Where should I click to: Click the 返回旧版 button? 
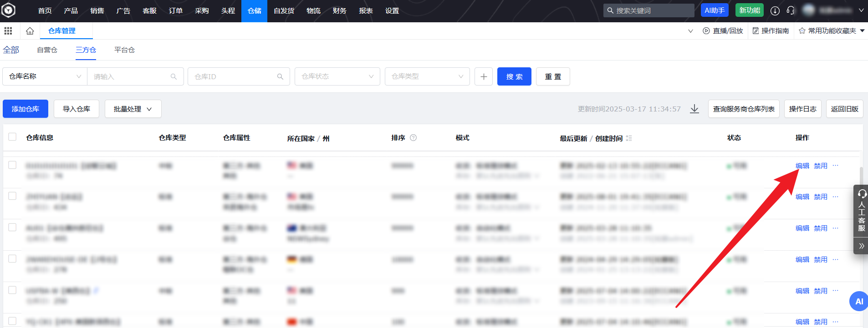pos(845,109)
